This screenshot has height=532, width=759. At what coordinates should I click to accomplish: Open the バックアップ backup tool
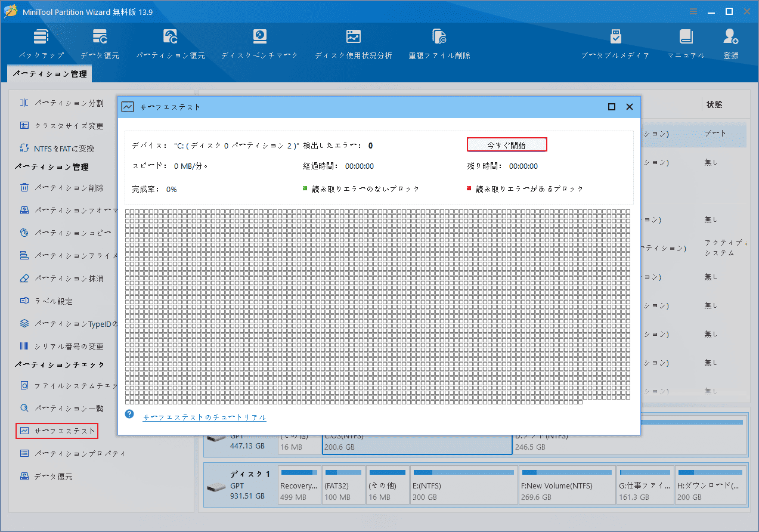41,43
